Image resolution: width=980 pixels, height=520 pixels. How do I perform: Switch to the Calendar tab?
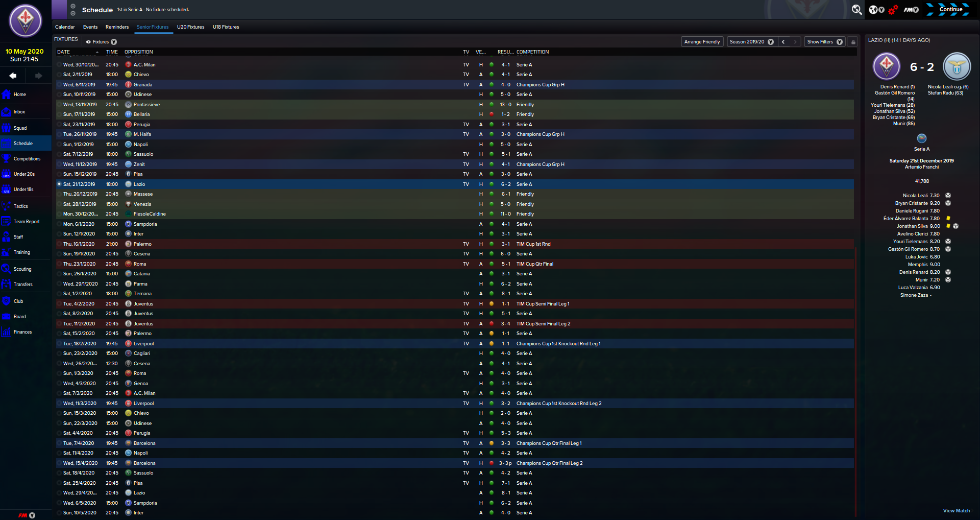point(65,27)
